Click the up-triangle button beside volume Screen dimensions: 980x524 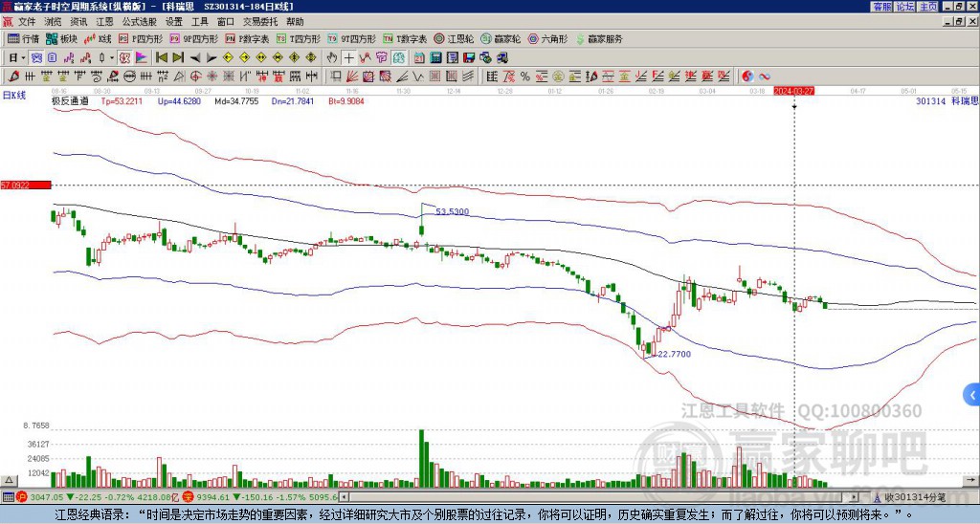click(x=9, y=480)
